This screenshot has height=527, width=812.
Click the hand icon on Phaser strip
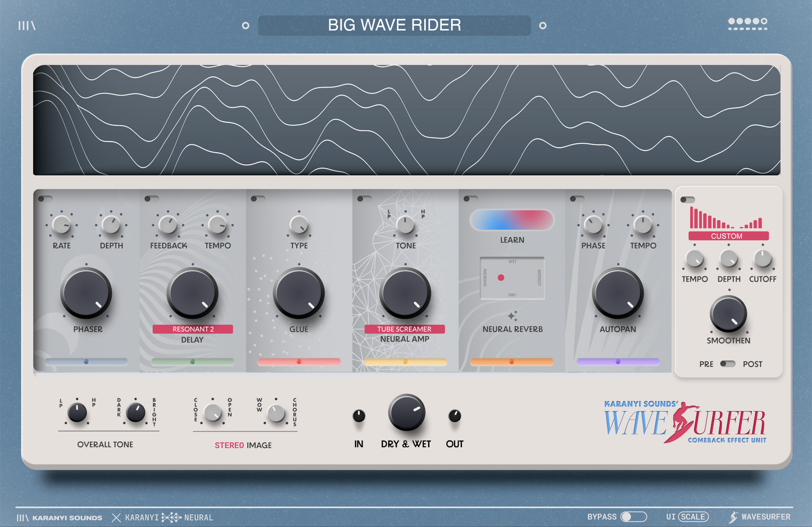coord(86,362)
